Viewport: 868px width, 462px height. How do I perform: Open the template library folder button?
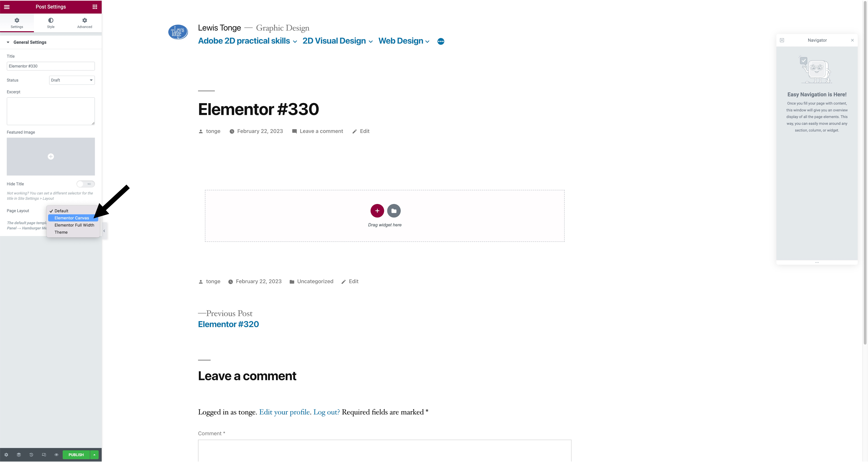[394, 211]
